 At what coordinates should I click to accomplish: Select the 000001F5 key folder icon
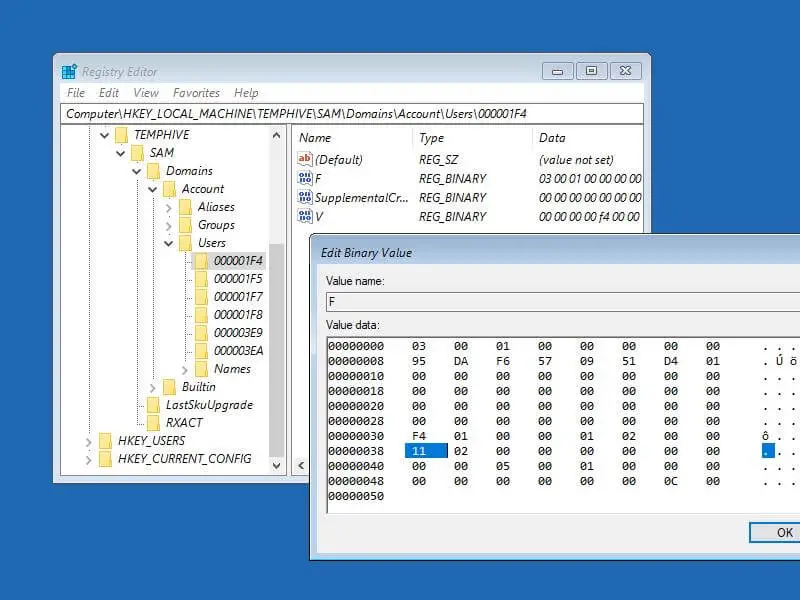pyautogui.click(x=202, y=279)
